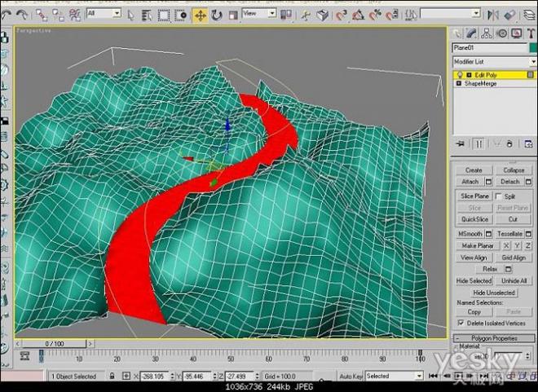Uncheck Delete Isolated Vertices

click(x=461, y=323)
